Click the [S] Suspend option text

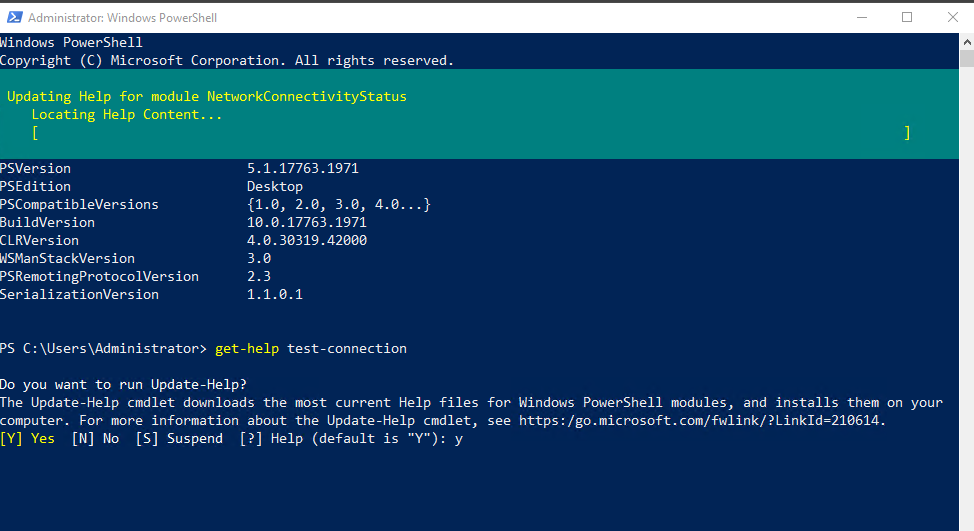179,438
